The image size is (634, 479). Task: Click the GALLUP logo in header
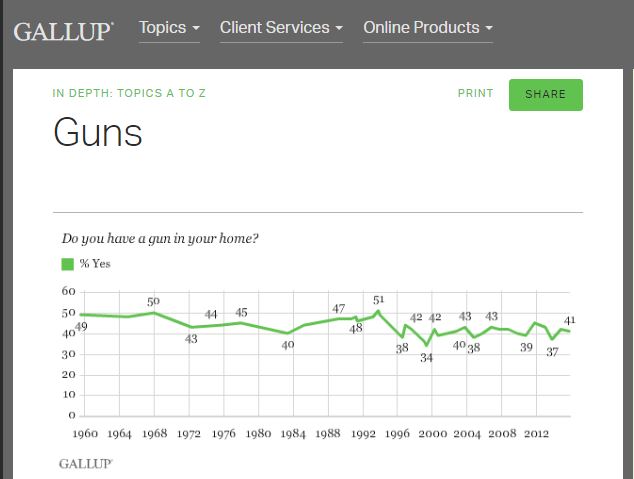click(63, 32)
